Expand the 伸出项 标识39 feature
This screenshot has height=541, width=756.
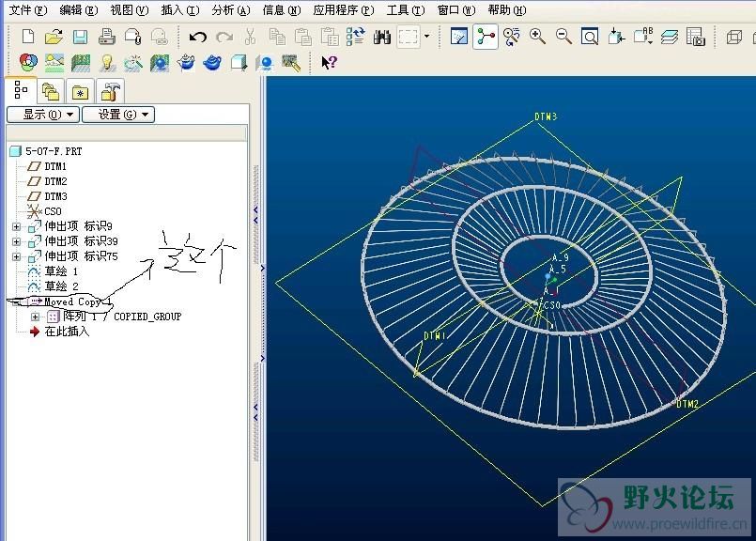point(16,241)
